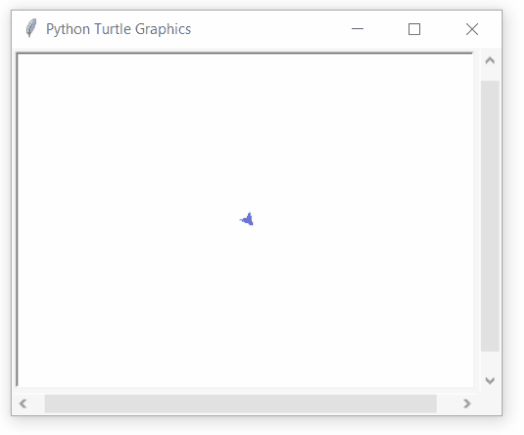Image resolution: width=524 pixels, height=435 pixels.
Task: Click the empty title bar space beside the minimize button
Action: [267, 29]
